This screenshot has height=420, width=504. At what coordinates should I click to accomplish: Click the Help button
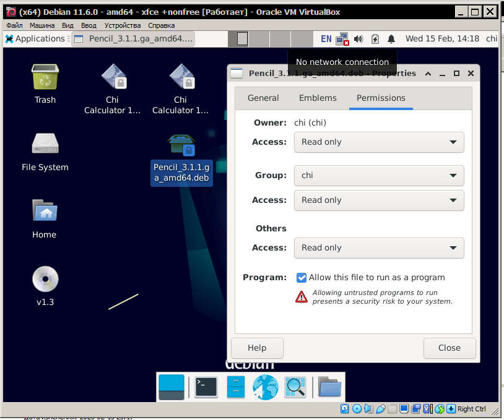tap(257, 348)
